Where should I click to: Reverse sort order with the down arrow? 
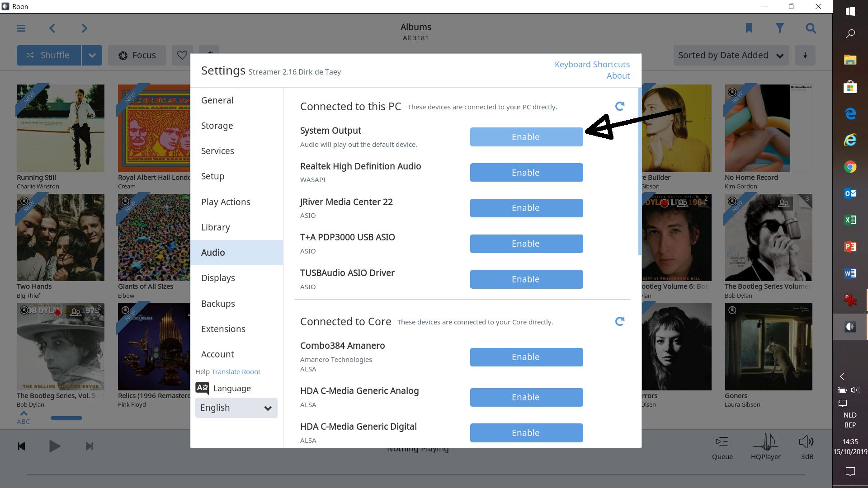[x=805, y=55]
